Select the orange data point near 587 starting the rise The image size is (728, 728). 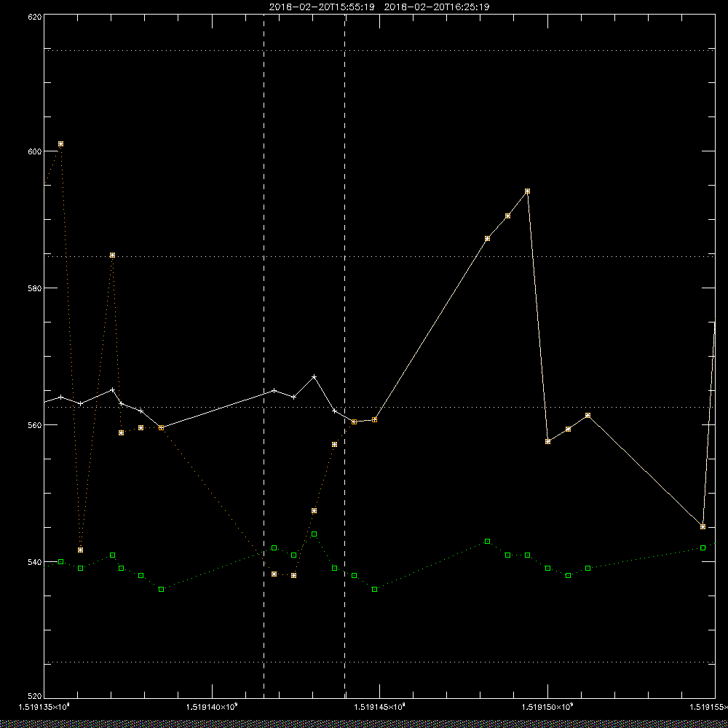488,238
